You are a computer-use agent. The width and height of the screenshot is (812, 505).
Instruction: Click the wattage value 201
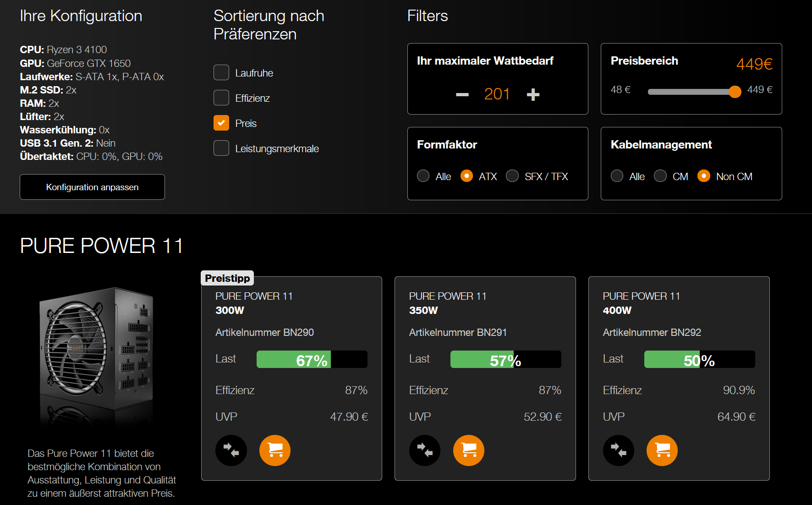497,94
